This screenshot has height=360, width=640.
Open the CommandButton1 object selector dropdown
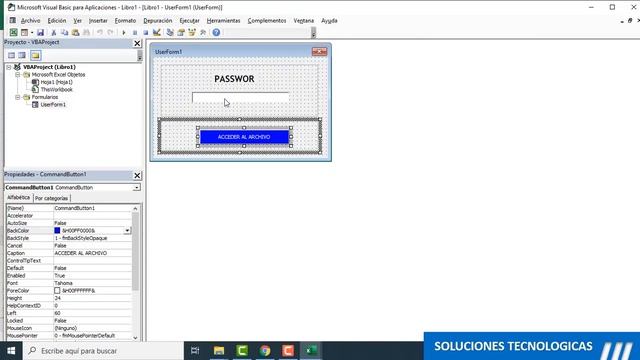(136, 187)
